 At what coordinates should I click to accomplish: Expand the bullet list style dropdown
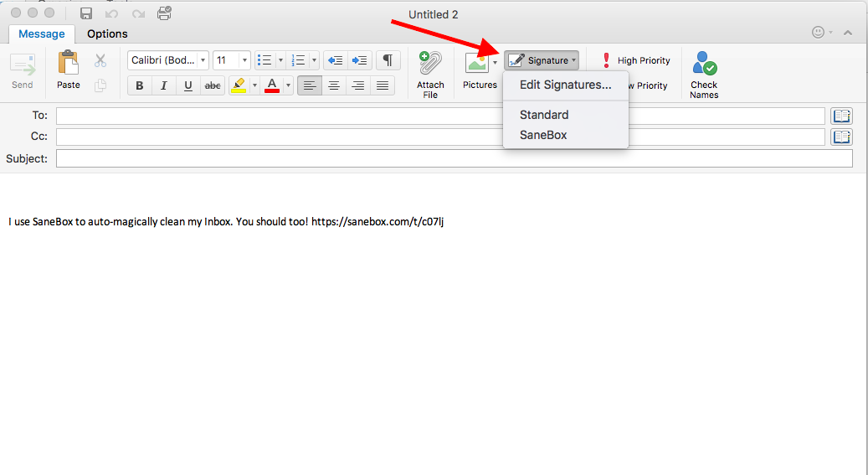point(280,60)
